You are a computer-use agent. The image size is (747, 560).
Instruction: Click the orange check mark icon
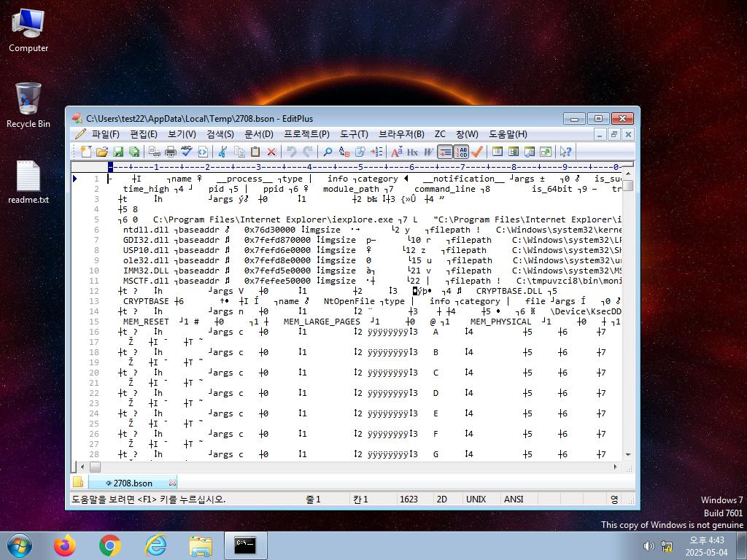(x=477, y=152)
